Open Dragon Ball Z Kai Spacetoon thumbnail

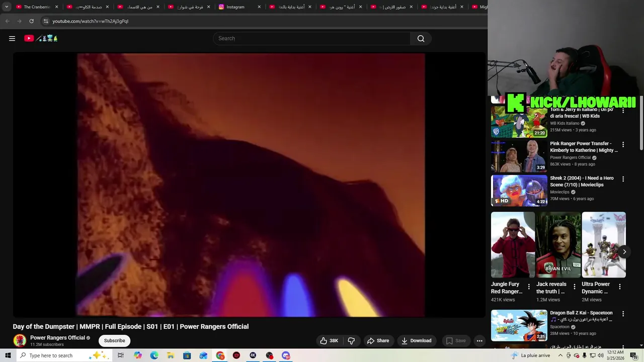519,325
